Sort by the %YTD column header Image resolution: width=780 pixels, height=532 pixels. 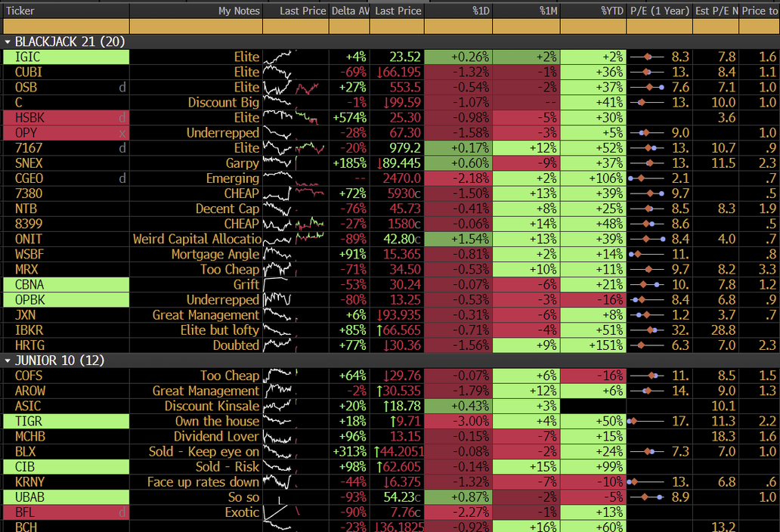(593, 11)
